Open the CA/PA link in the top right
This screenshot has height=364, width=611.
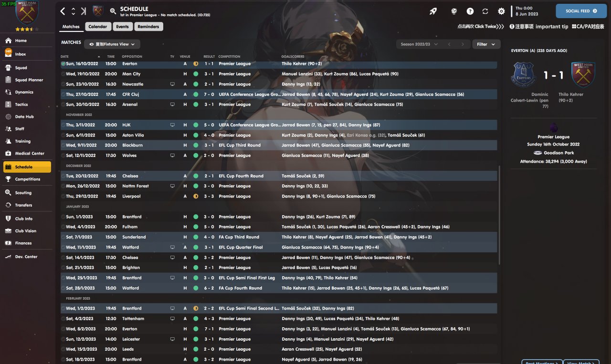pos(588,27)
